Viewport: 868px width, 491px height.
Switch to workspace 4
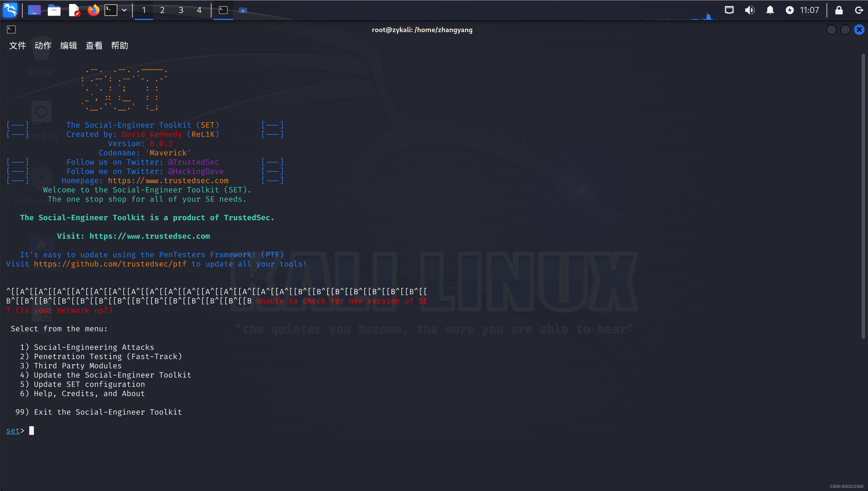(199, 10)
